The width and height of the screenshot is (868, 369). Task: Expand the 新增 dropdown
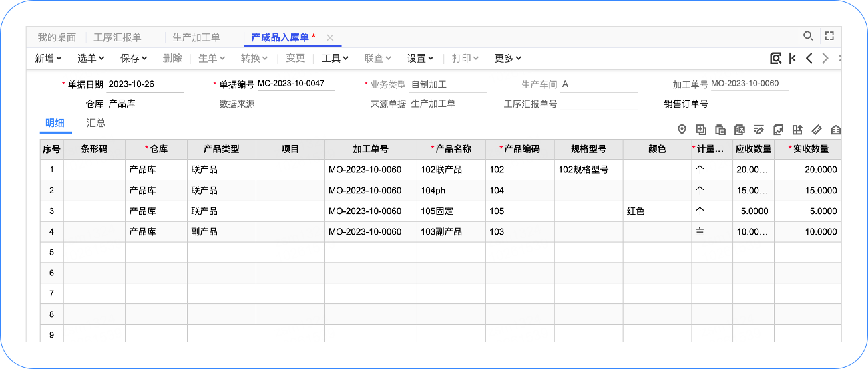point(49,59)
